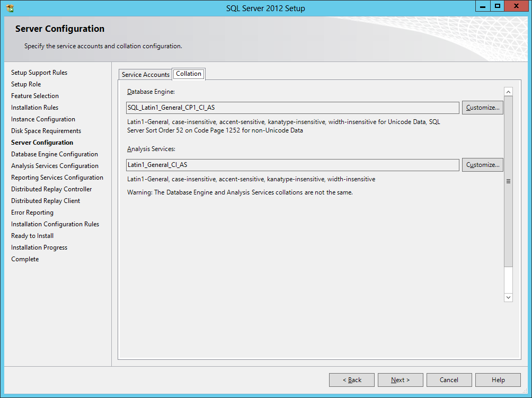Select Disk Space Requirements step
The width and height of the screenshot is (532, 398).
[x=46, y=131]
